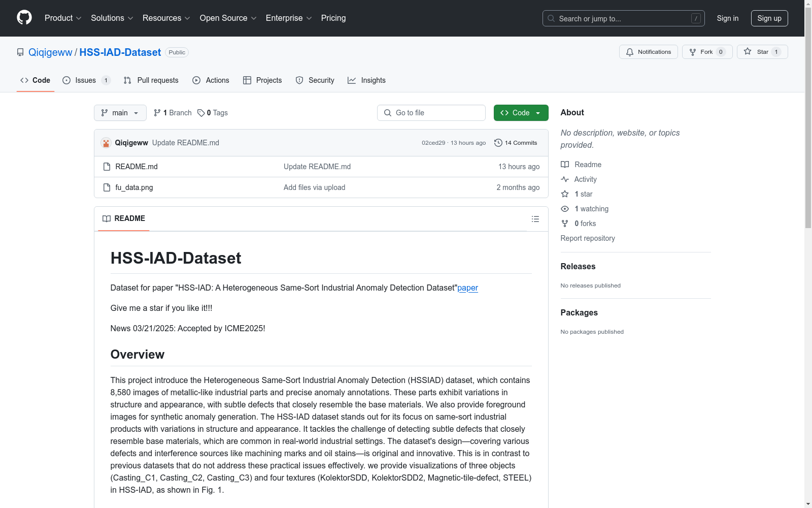812x508 pixels.
Task: Open the README outline icon
Action: pyautogui.click(x=535, y=219)
